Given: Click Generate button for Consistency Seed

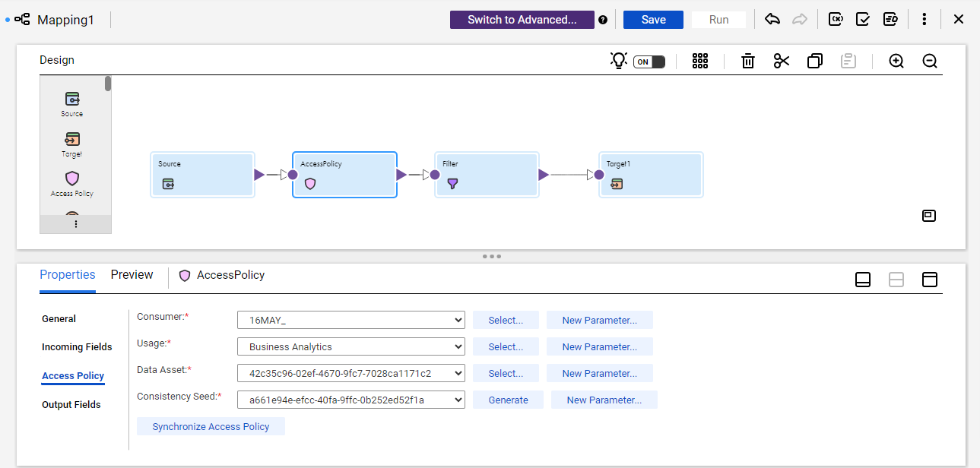Looking at the screenshot, I should [x=508, y=400].
